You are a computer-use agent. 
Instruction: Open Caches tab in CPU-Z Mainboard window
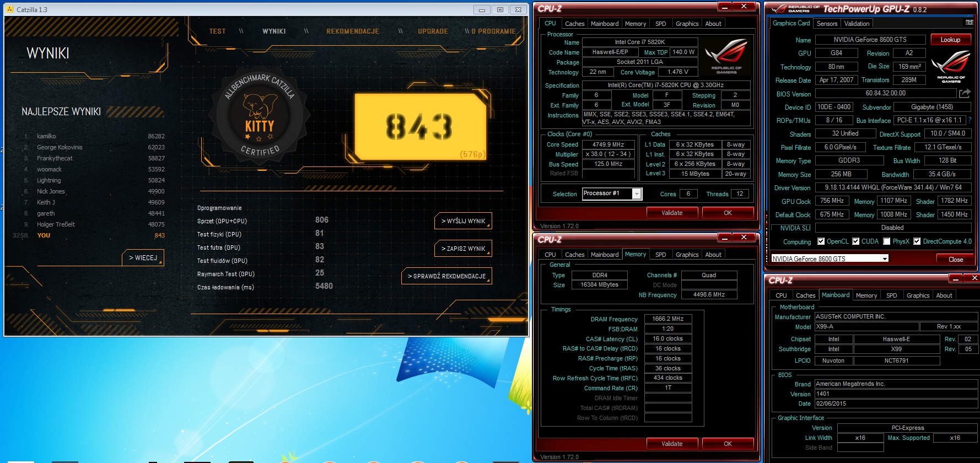[805, 295]
